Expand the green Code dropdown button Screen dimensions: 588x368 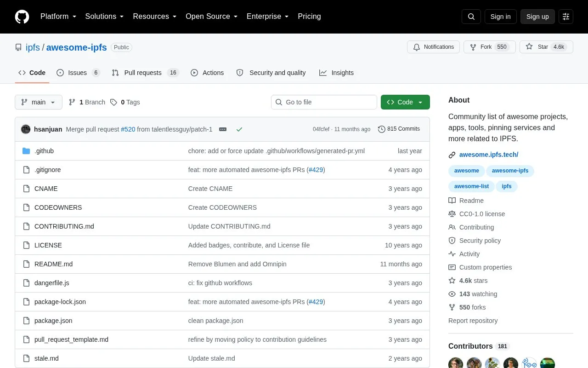(405, 102)
